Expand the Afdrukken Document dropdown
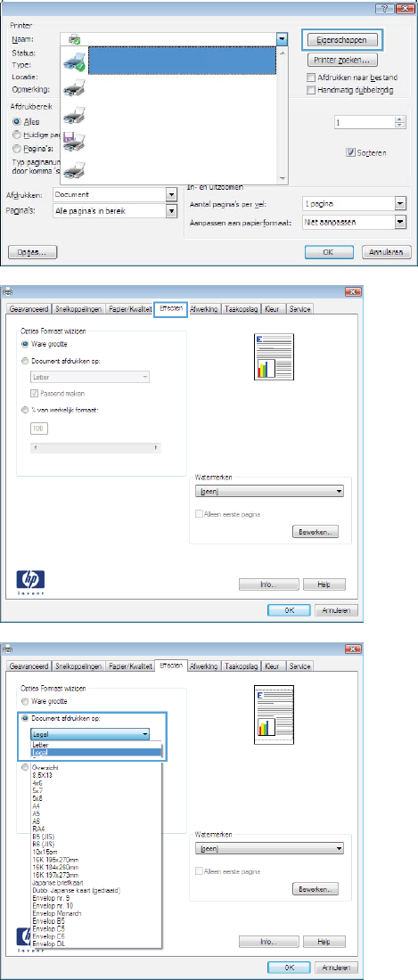 (172, 195)
